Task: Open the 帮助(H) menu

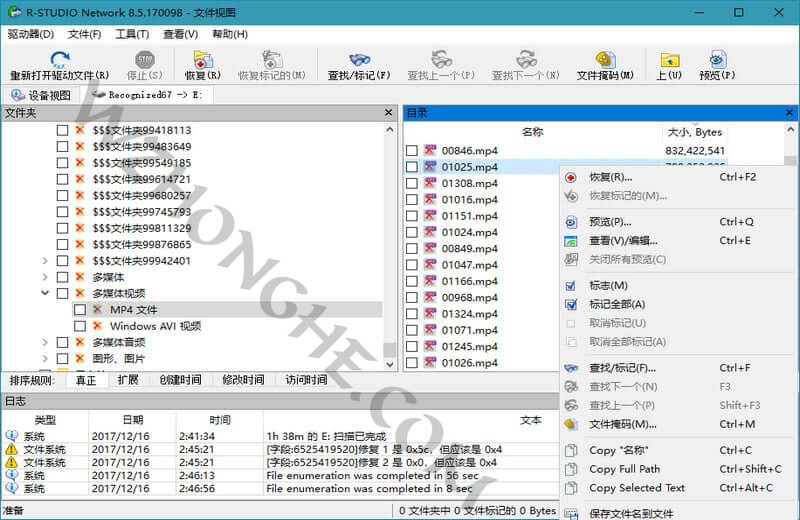Action: click(230, 34)
